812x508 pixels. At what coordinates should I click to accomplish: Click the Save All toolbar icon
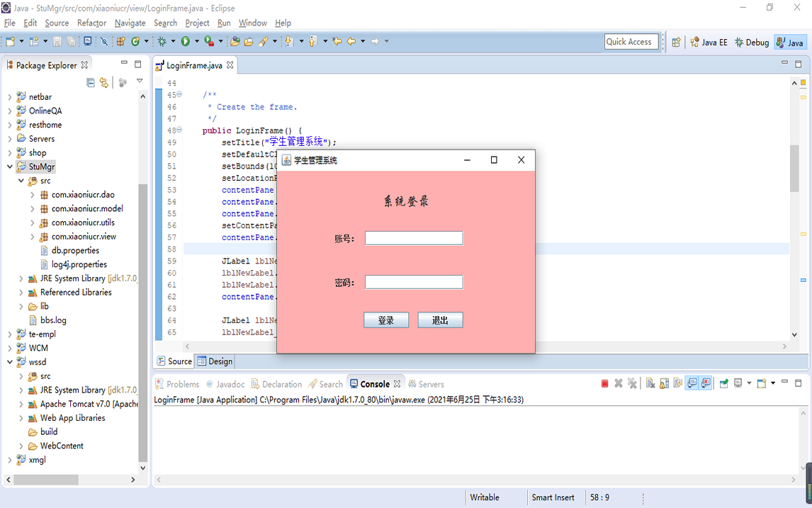71,41
